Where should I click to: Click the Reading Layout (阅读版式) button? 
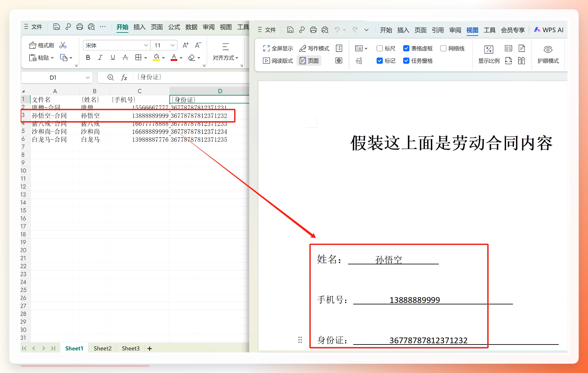(278, 61)
